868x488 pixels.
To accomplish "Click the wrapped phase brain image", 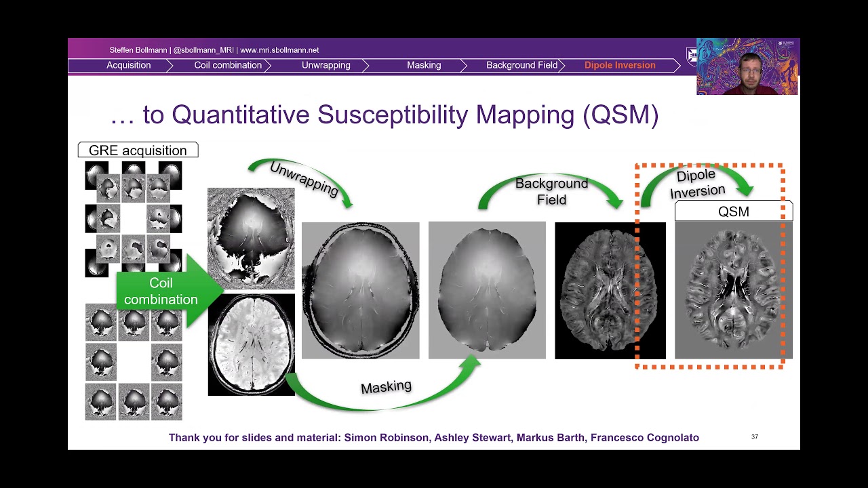I will click(251, 239).
